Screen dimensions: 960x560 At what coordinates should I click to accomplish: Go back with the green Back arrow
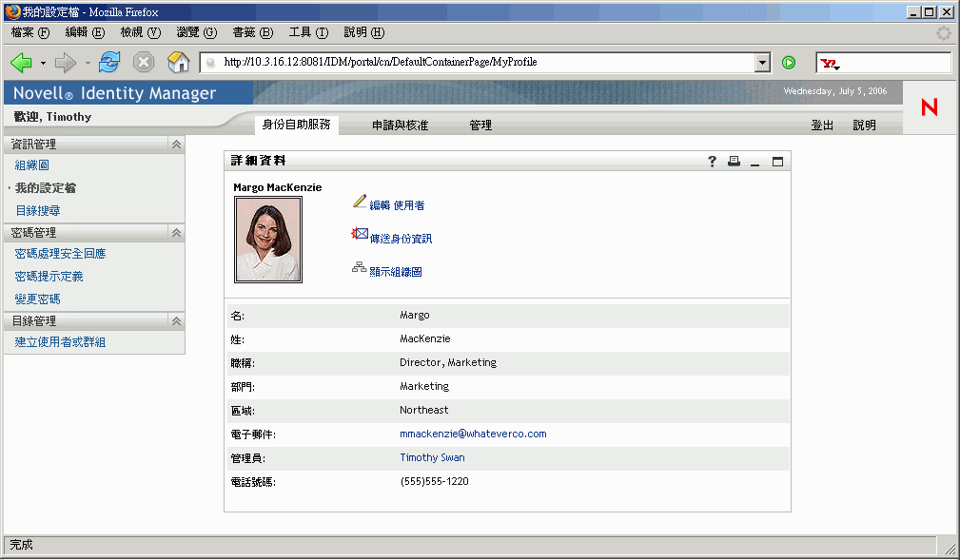pyautogui.click(x=22, y=62)
